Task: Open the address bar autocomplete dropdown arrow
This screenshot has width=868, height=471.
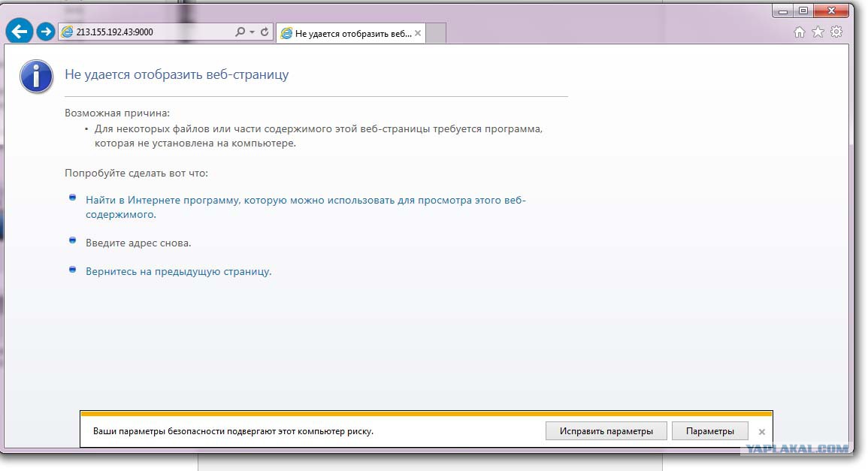Action: pos(252,32)
